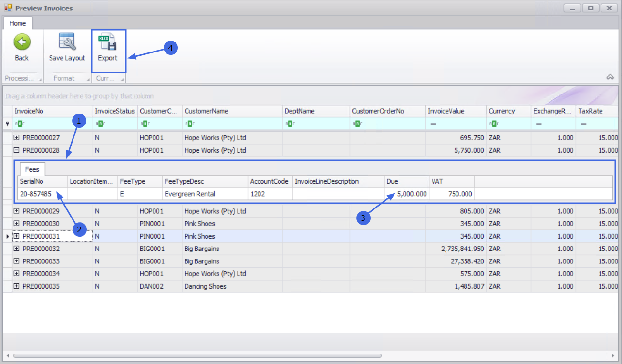This screenshot has height=364, width=622.
Task: Sort by the Currency column header
Action: coord(508,111)
